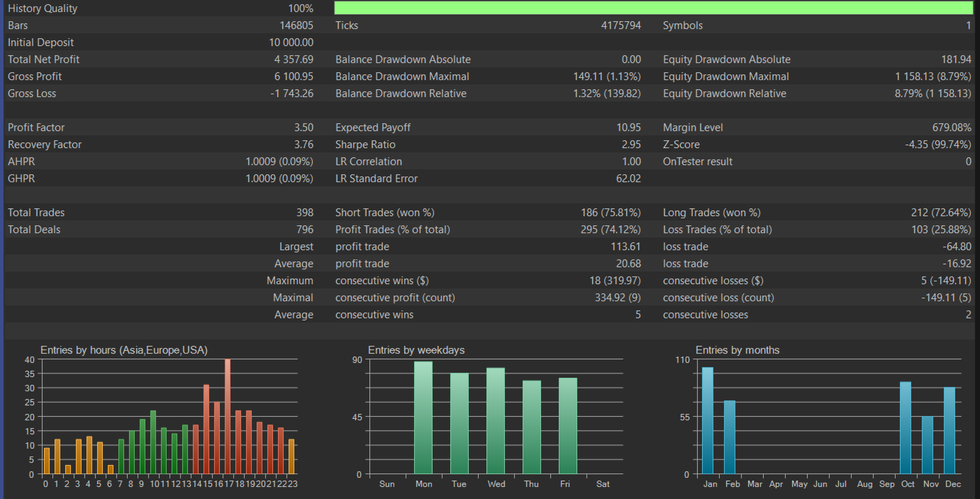Viewport: 980px width, 499px height.
Task: Select the Dec bar in months chart
Action: click(950, 430)
